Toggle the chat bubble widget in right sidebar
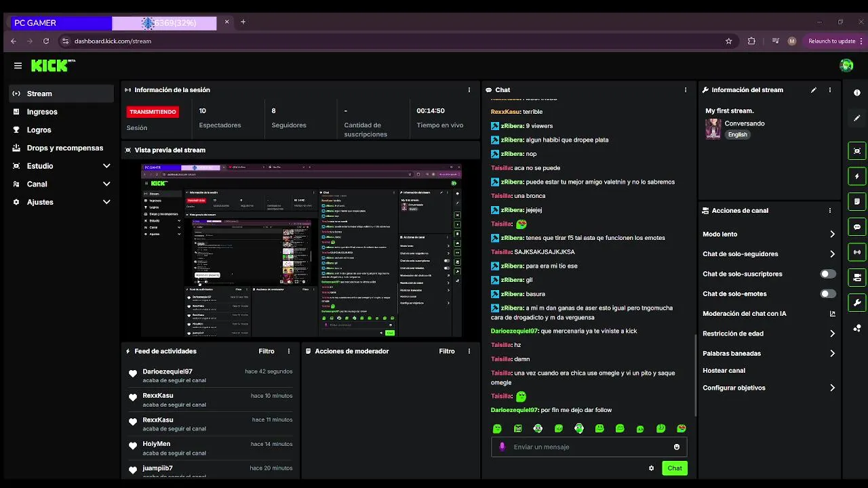The image size is (868, 488). 857,227
